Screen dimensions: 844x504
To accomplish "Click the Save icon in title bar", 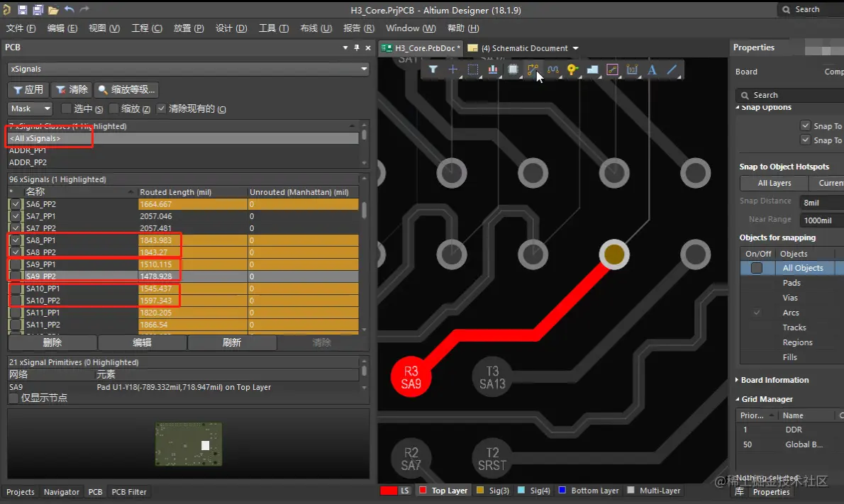I will coord(23,10).
